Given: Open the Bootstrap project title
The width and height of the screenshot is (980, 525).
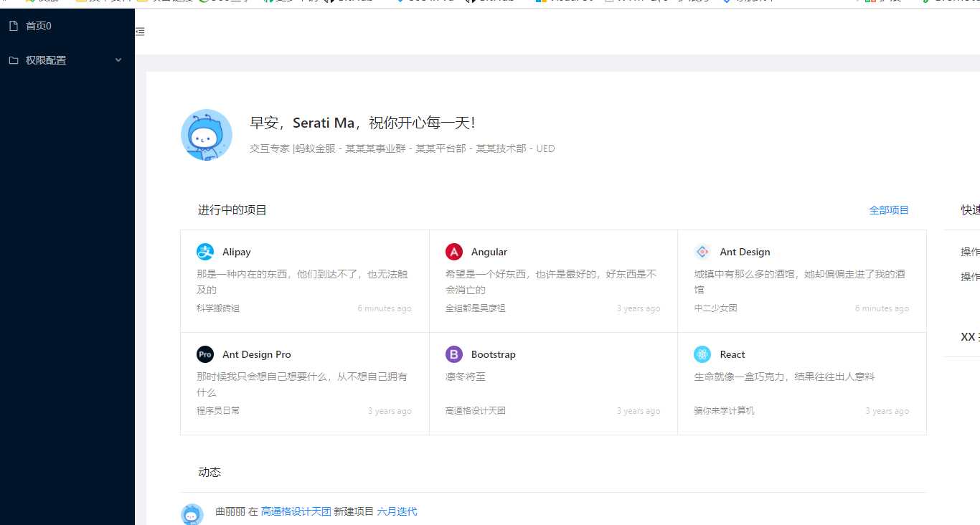Looking at the screenshot, I should tap(494, 354).
